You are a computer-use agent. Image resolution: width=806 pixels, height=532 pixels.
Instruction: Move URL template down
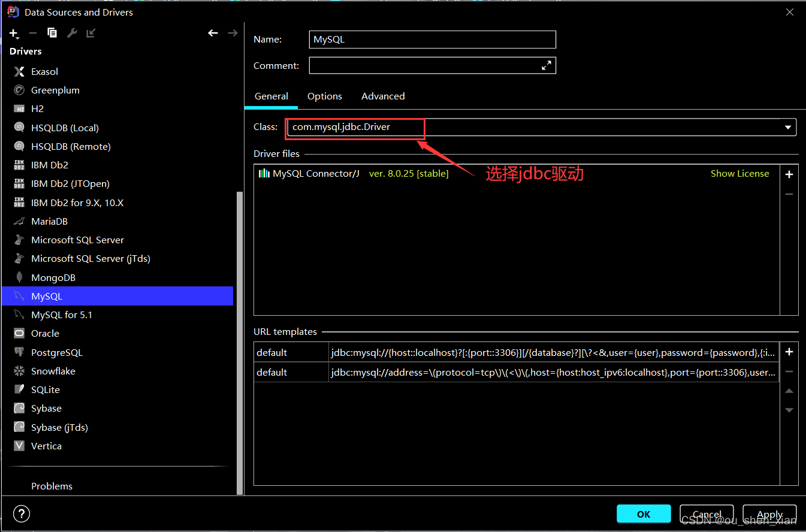(x=789, y=410)
